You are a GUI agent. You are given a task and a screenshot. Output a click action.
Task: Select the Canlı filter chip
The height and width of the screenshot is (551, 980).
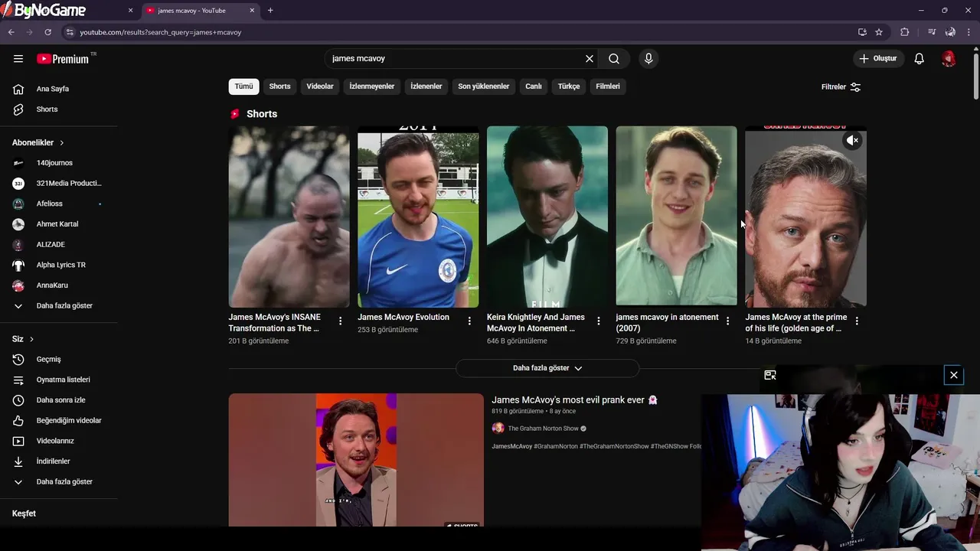(534, 86)
